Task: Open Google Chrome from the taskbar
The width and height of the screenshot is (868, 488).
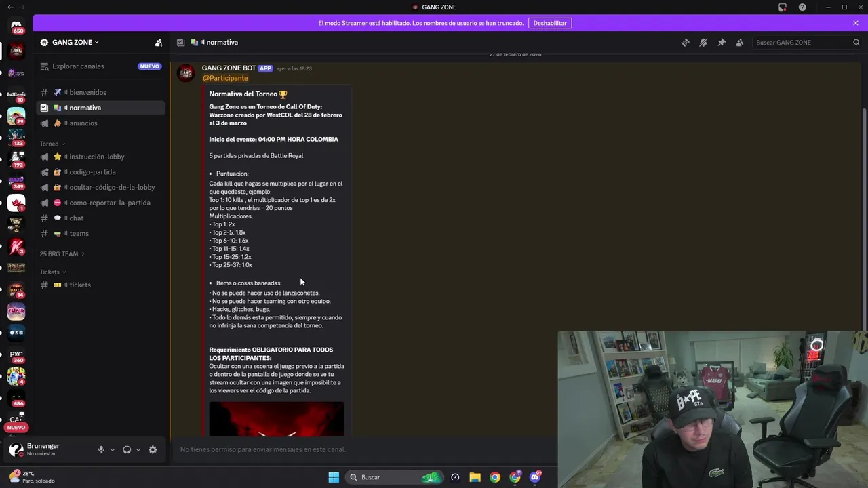Action: click(x=495, y=477)
